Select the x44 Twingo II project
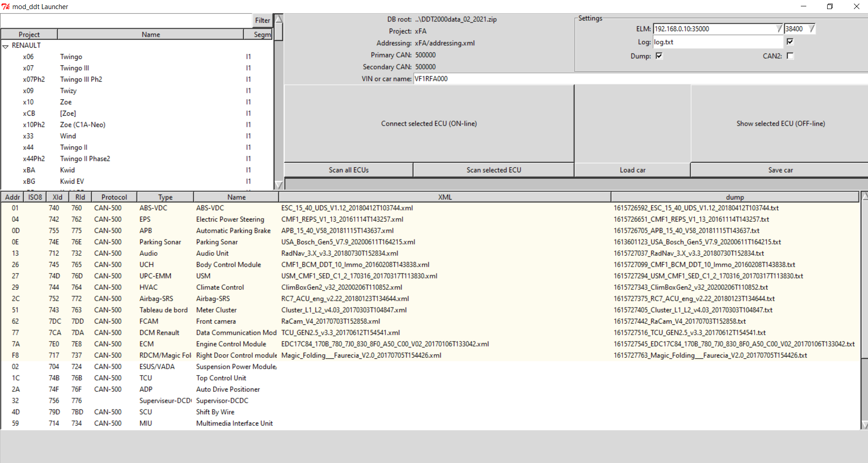Image resolution: width=868 pixels, height=463 pixels. point(137,147)
